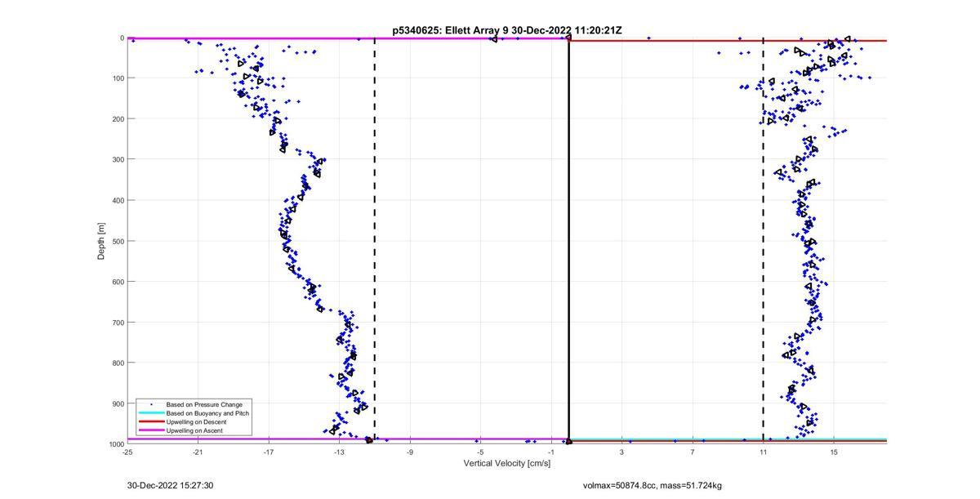Click the timestamp "30-Dec-2022 15:27:30"
The height and width of the screenshot is (499, 980).
(170, 486)
